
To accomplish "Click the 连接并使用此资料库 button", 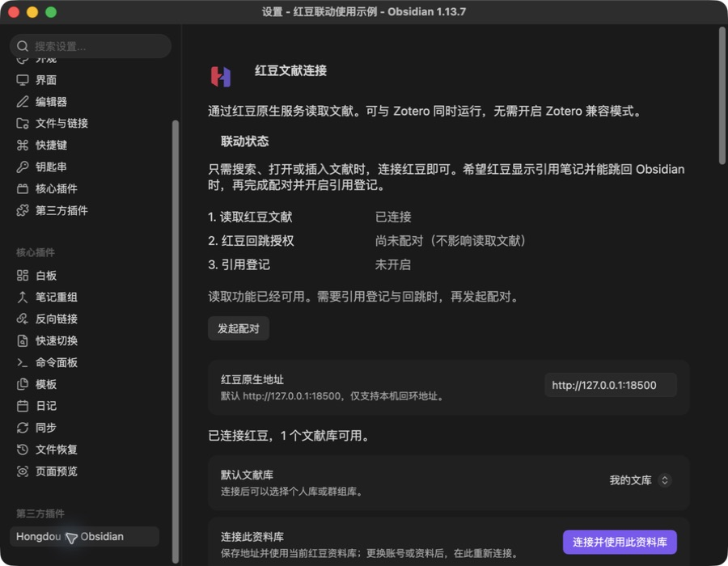I will pos(620,542).
